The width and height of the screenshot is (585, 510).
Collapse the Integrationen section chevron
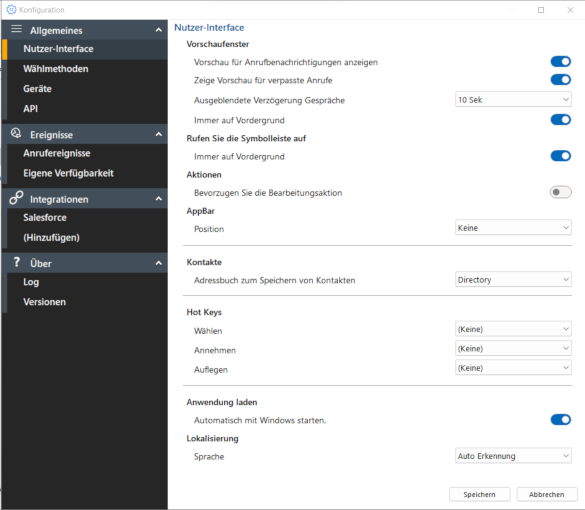coord(159,198)
